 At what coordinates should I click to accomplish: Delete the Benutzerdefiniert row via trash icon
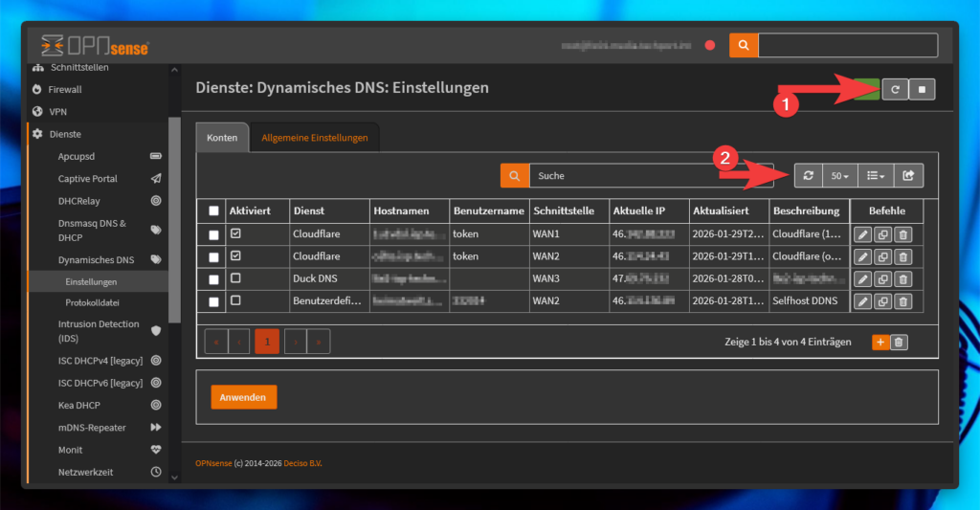tap(903, 301)
